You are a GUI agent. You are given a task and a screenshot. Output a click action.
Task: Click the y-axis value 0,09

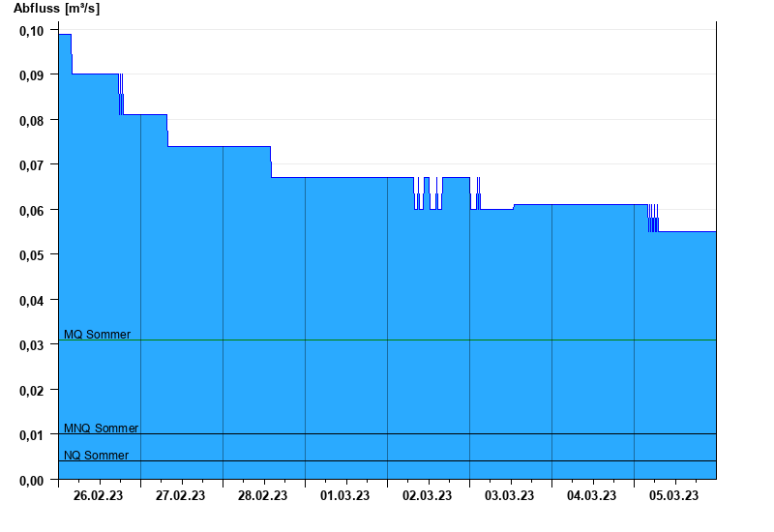click(x=32, y=75)
